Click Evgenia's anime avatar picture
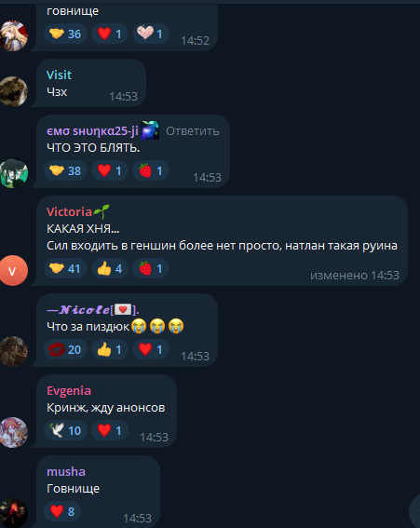Screen dimensions: 420x528 tap(13, 432)
